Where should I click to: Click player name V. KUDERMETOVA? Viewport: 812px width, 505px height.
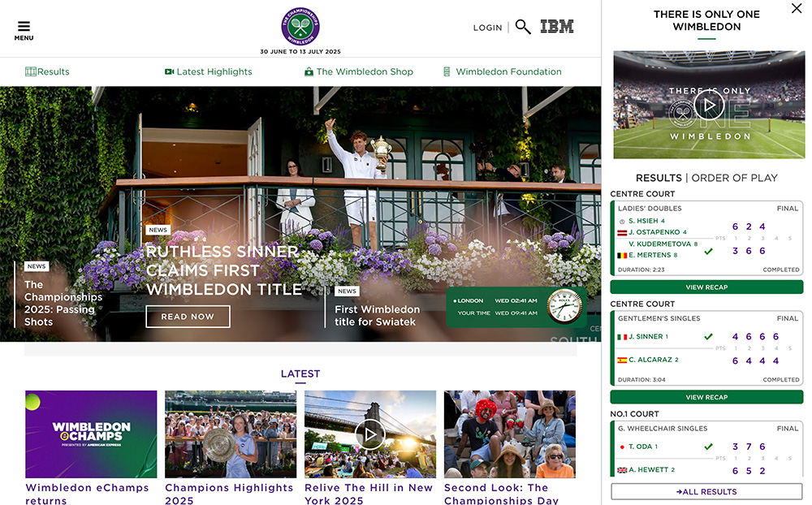tap(659, 244)
